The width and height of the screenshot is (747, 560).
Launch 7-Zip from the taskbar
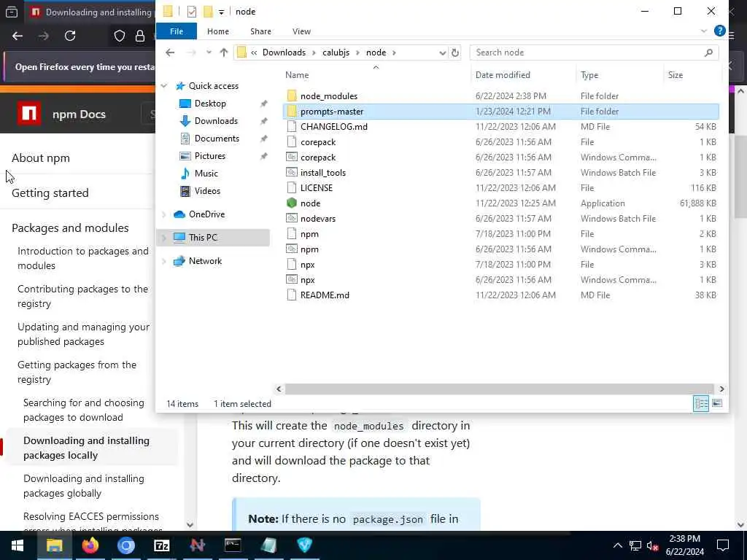(161, 545)
